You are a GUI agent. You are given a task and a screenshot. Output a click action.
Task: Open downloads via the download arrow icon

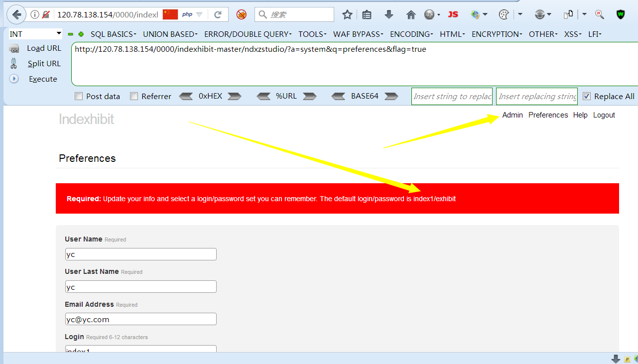389,14
